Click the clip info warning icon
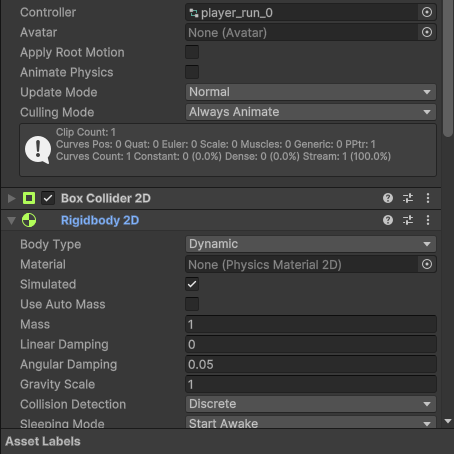Viewport: 454px width, 454px height. click(x=38, y=150)
